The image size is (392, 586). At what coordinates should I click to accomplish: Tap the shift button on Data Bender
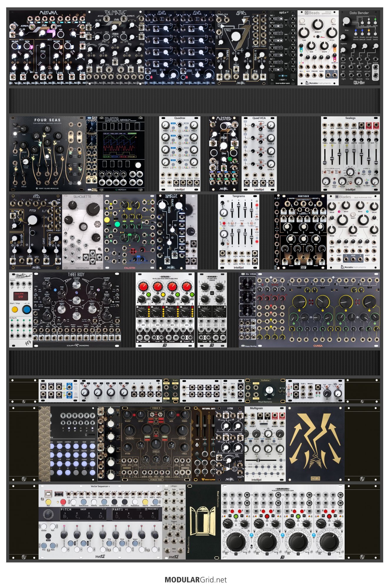pyautogui.click(x=362, y=22)
